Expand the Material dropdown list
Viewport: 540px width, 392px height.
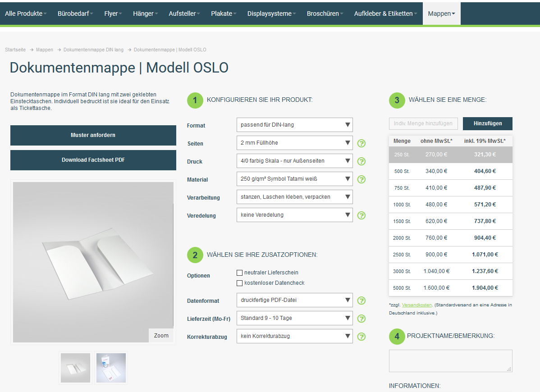click(x=294, y=179)
